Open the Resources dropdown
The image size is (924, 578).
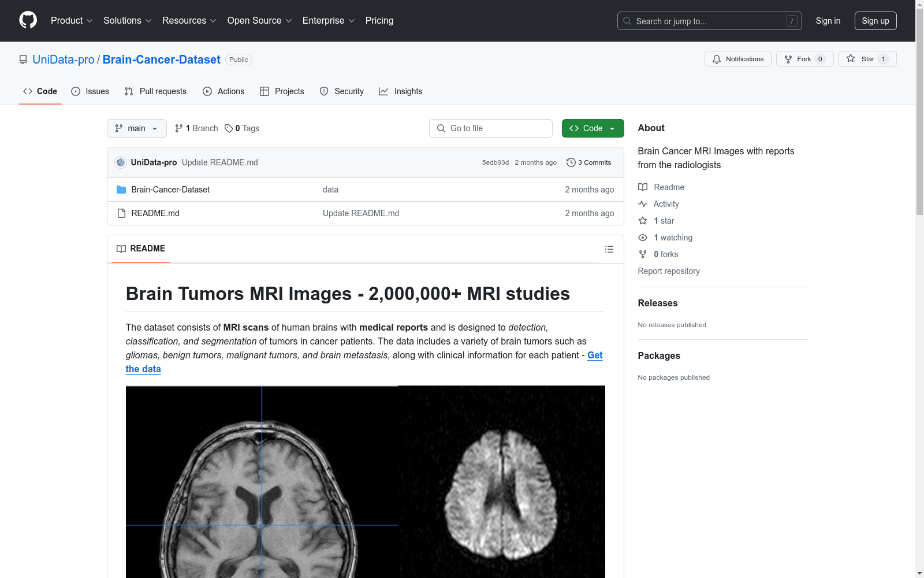(x=189, y=21)
